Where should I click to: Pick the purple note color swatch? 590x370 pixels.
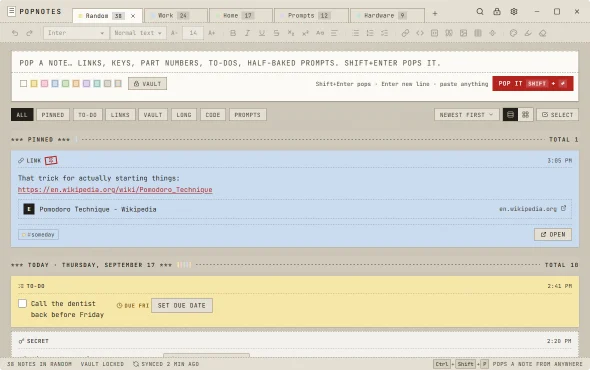(86, 83)
